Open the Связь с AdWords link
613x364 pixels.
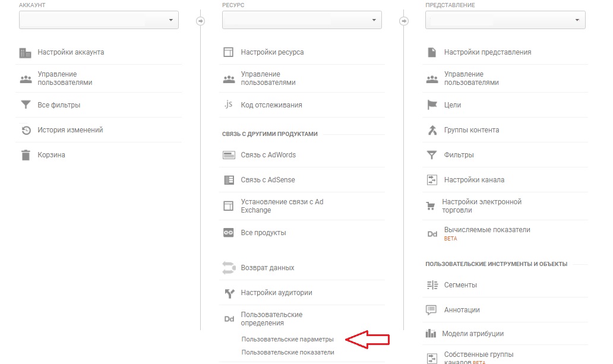click(268, 155)
